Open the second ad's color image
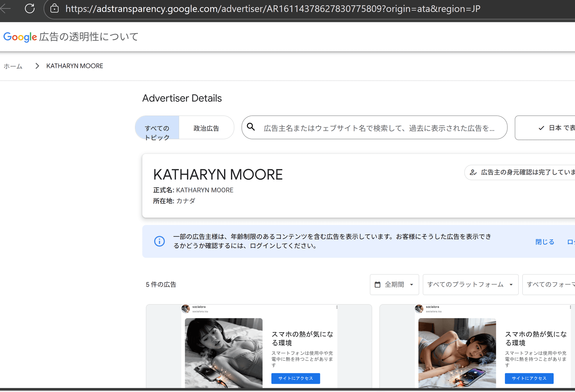The image size is (575, 392). click(x=457, y=353)
